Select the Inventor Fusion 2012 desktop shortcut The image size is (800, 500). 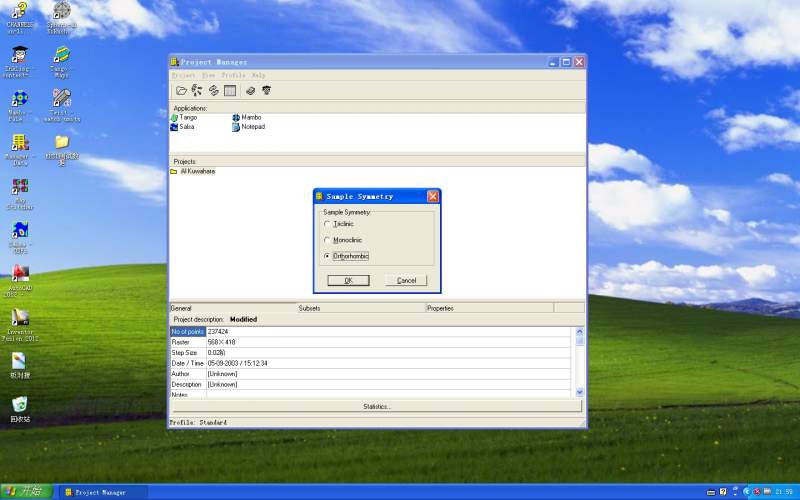19,325
